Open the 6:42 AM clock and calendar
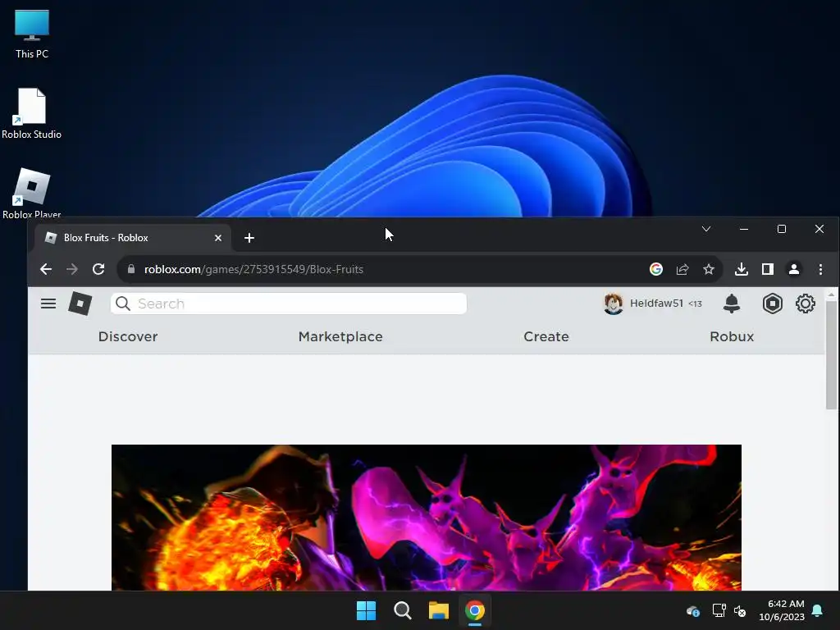 [782, 610]
